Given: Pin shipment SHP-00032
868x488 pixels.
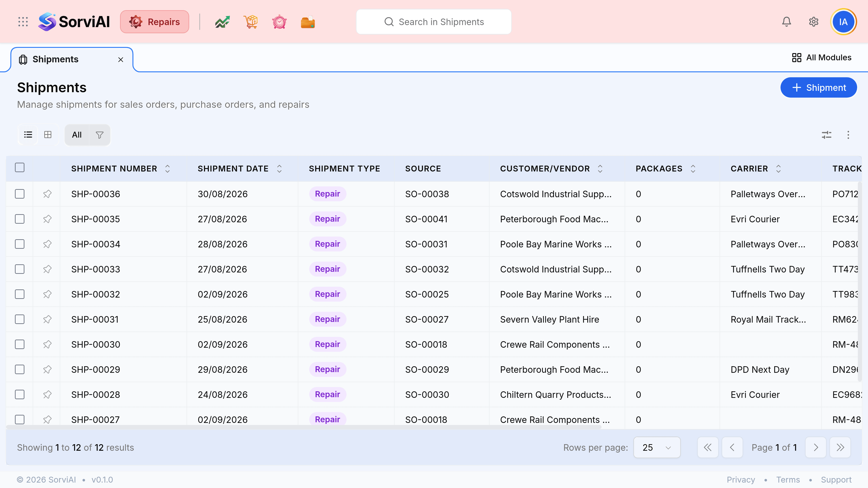Looking at the screenshot, I should [x=47, y=294].
